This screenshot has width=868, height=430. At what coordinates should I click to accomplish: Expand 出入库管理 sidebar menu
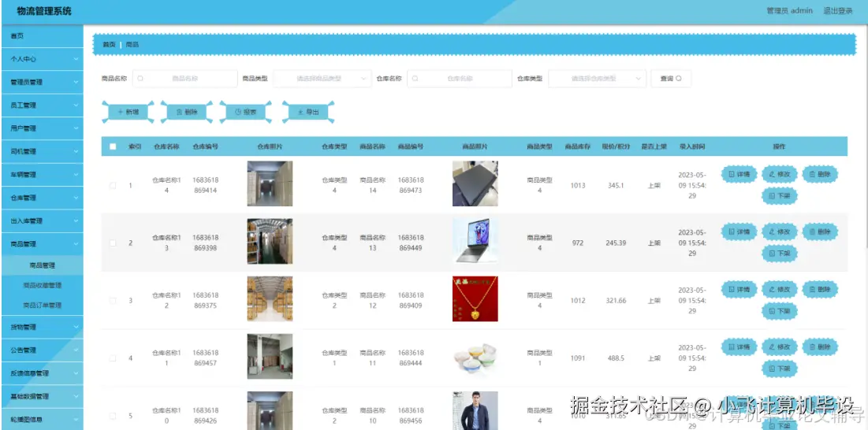point(42,221)
